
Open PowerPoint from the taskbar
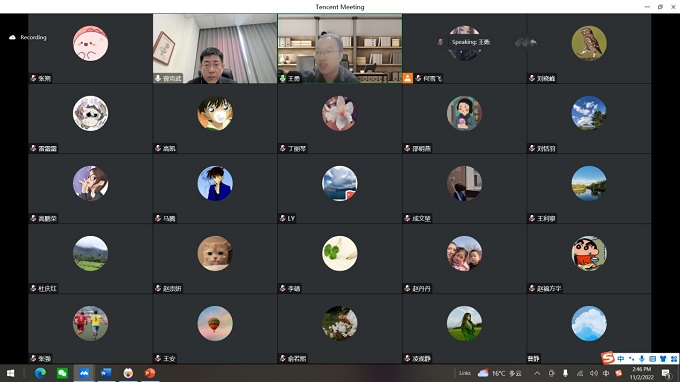[x=150, y=373]
